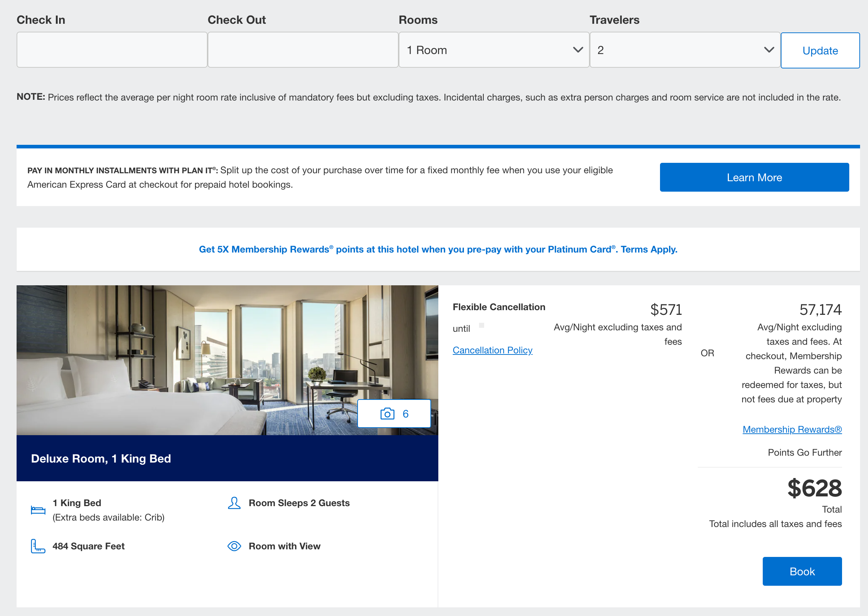This screenshot has height=616, width=868.
Task: Click the Deluxe Room, 1 King Bed title
Action: click(101, 458)
